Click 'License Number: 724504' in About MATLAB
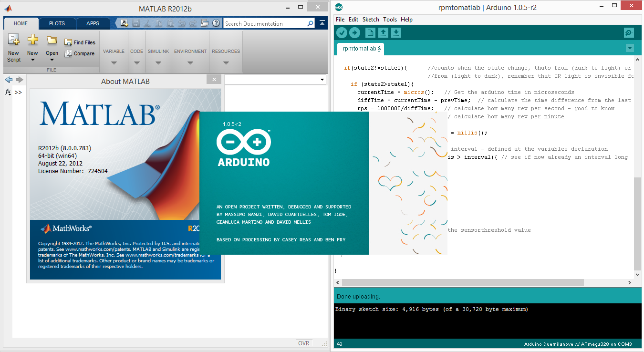 click(73, 171)
